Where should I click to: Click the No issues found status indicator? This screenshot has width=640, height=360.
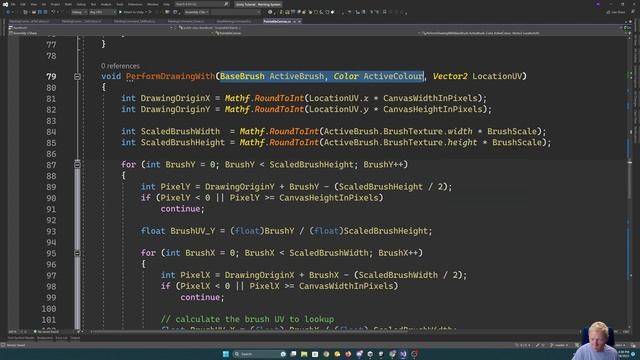click(46, 332)
